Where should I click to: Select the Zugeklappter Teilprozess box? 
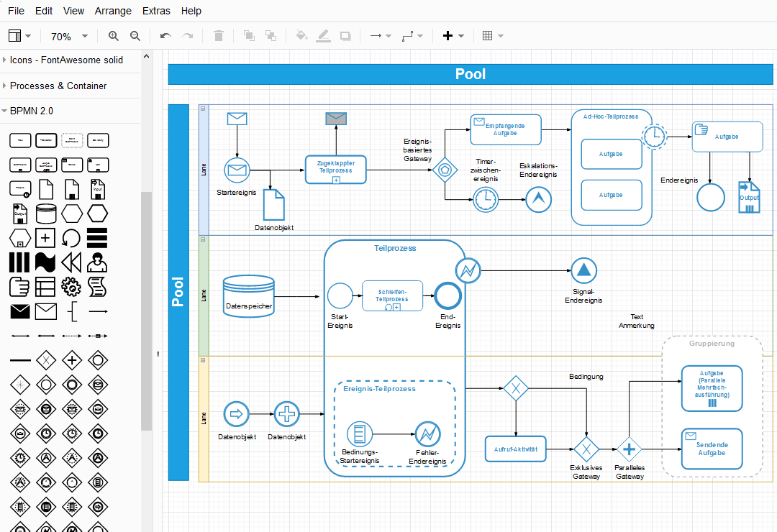pos(336,170)
